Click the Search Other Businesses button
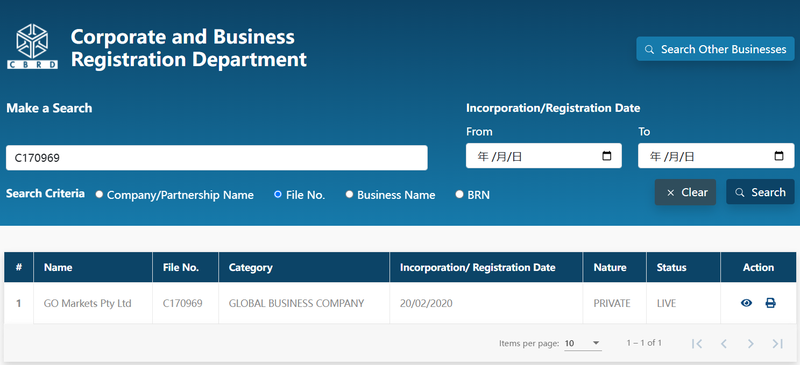The image size is (800, 365). click(715, 49)
